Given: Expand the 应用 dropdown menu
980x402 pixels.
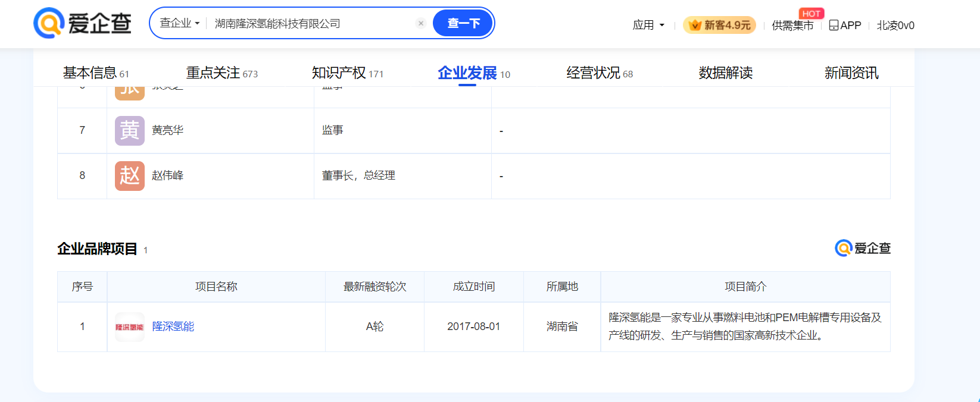Looking at the screenshot, I should point(648,25).
